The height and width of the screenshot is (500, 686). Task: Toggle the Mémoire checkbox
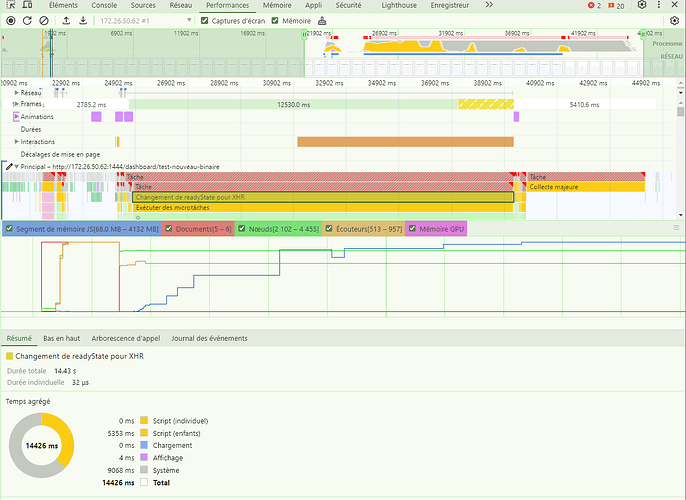276,20
